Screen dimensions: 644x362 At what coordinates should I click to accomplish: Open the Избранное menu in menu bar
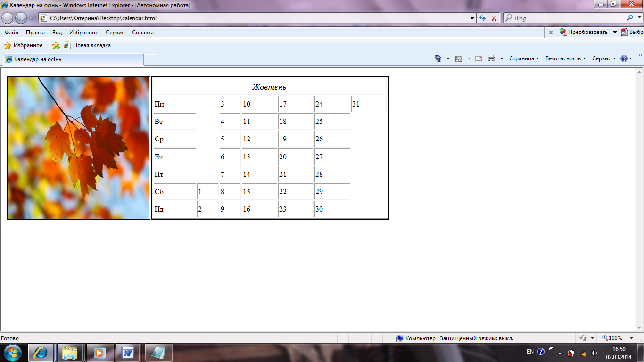pos(83,33)
